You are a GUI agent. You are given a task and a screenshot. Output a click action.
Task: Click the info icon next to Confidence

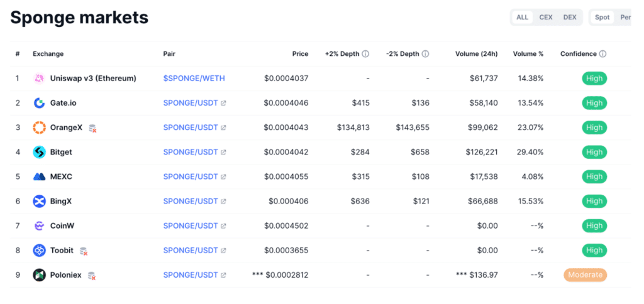pyautogui.click(x=602, y=54)
